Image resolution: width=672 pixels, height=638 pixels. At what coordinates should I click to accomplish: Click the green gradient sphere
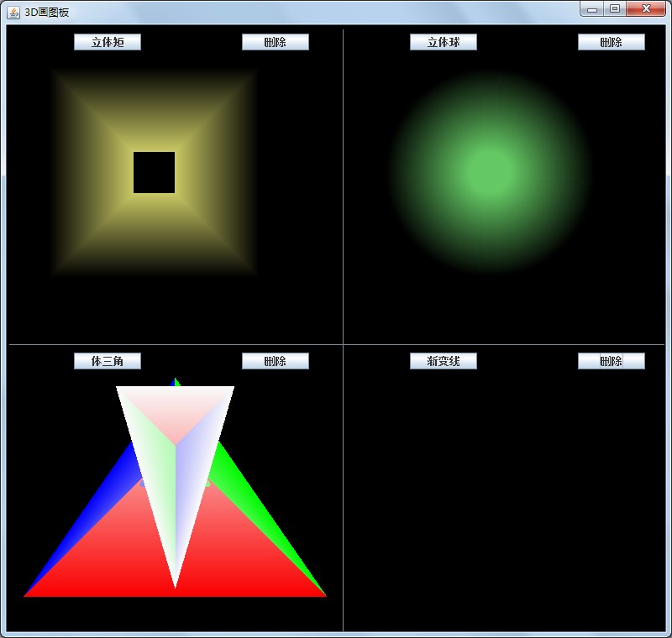click(490, 172)
